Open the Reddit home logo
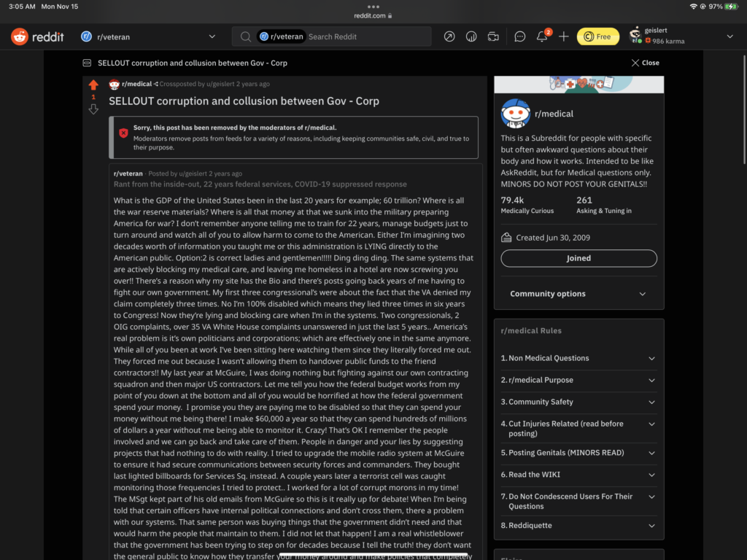 click(x=38, y=36)
